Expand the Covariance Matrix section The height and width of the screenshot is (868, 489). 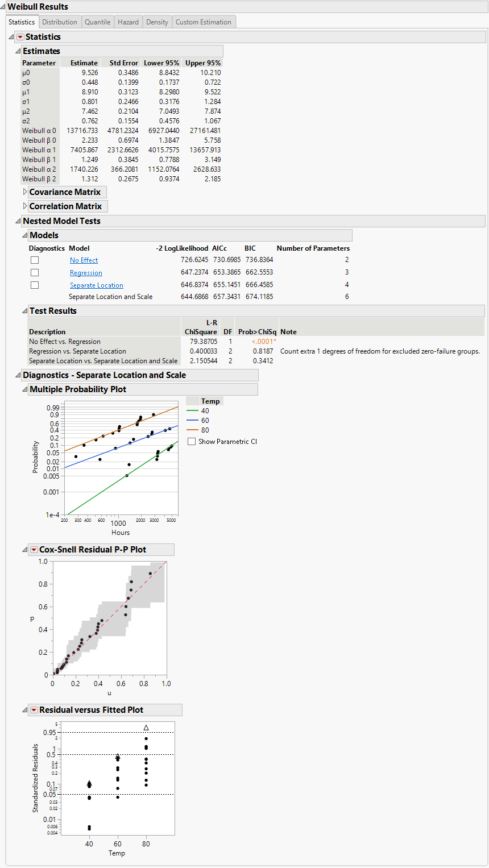(x=24, y=192)
